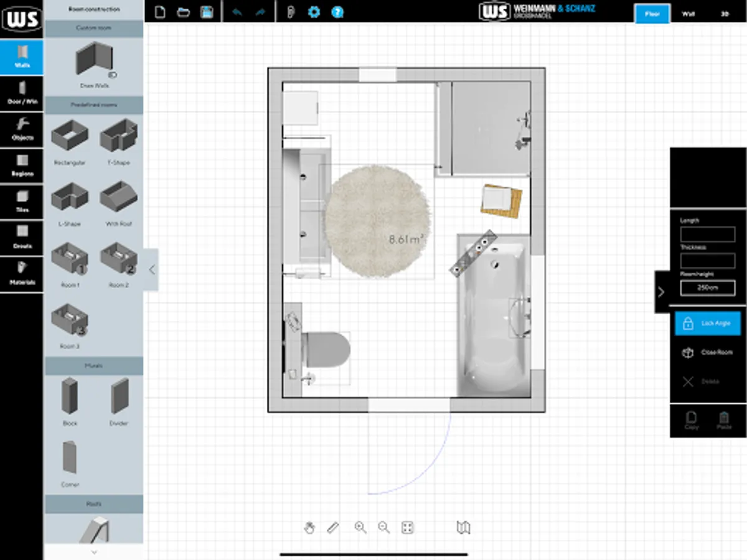
Task: Collapse the right properties panel chevron
Action: 661,291
